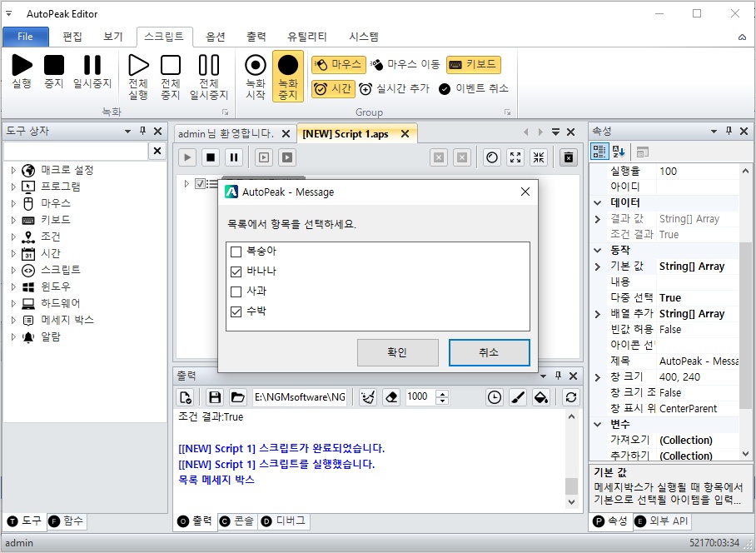Click delete trash icon in script toolbar
This screenshot has height=553, width=756.
click(569, 157)
